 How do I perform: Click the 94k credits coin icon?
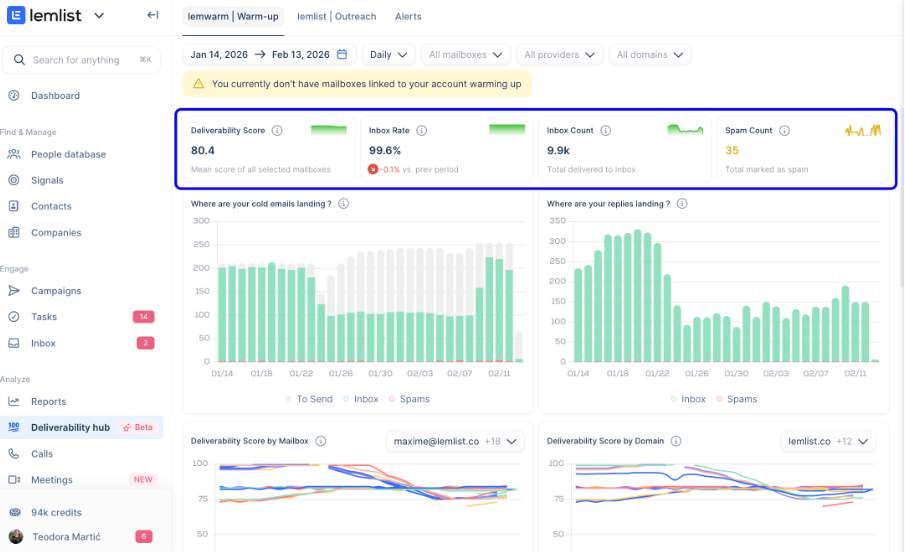15,512
